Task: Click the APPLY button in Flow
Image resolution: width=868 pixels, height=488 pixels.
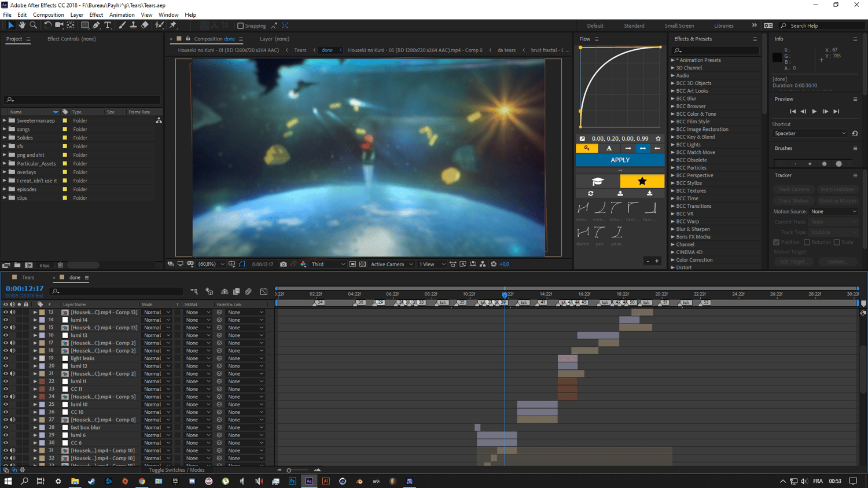Action: click(x=620, y=160)
